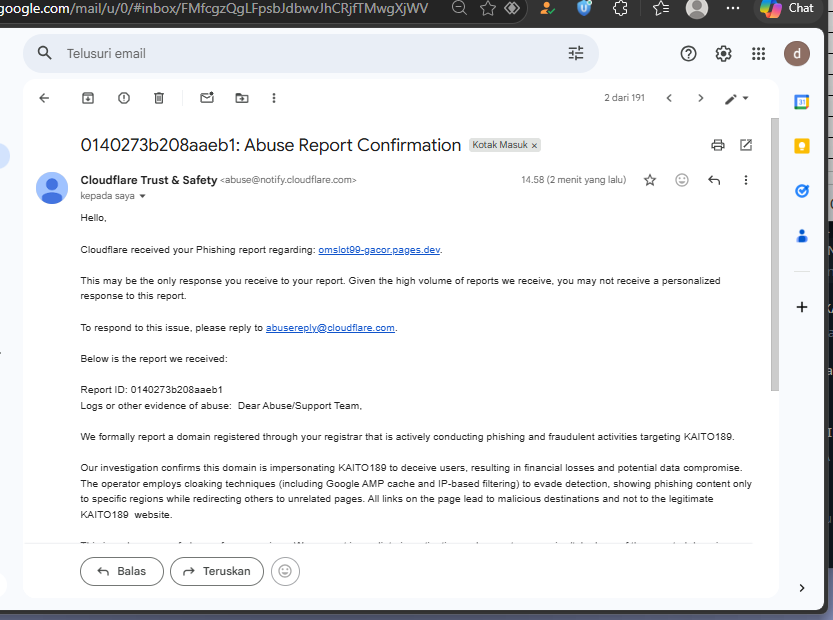Open Google account avatar d
The image size is (833, 620).
796,54
